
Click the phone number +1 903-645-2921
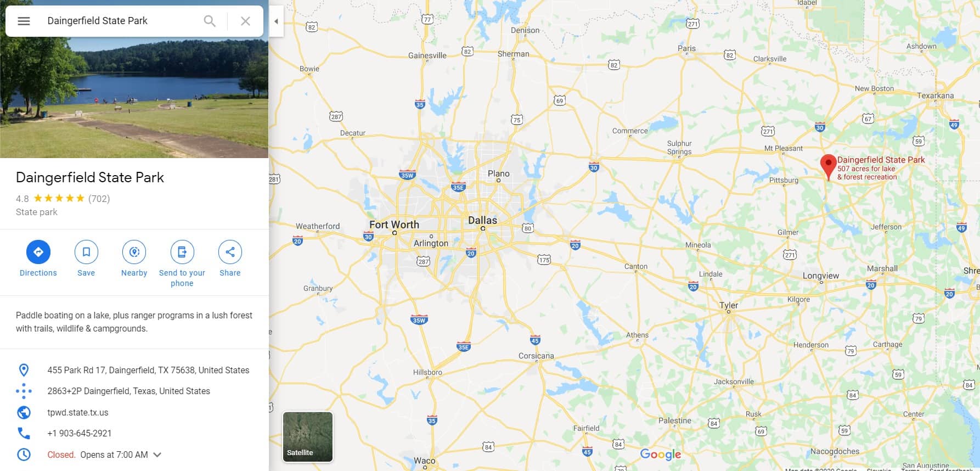pos(80,433)
